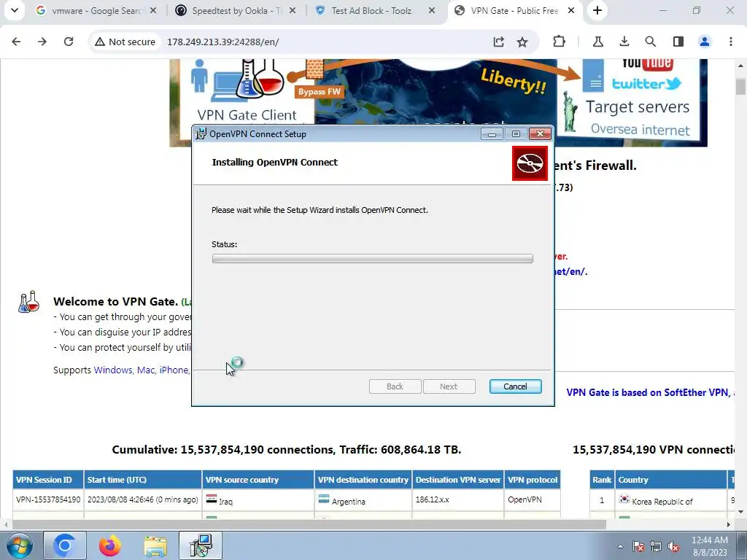Click the search magnifier in toolbar
The image size is (747, 560).
click(x=650, y=42)
